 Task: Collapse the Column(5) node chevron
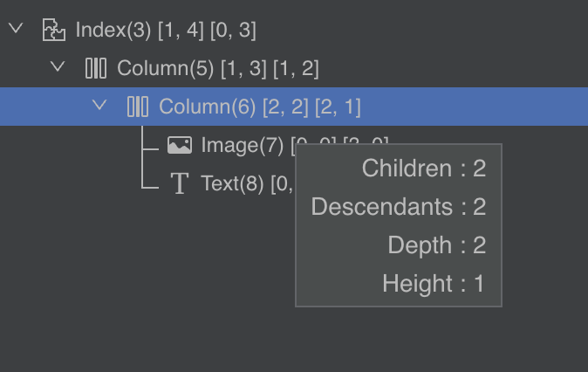tap(58, 67)
